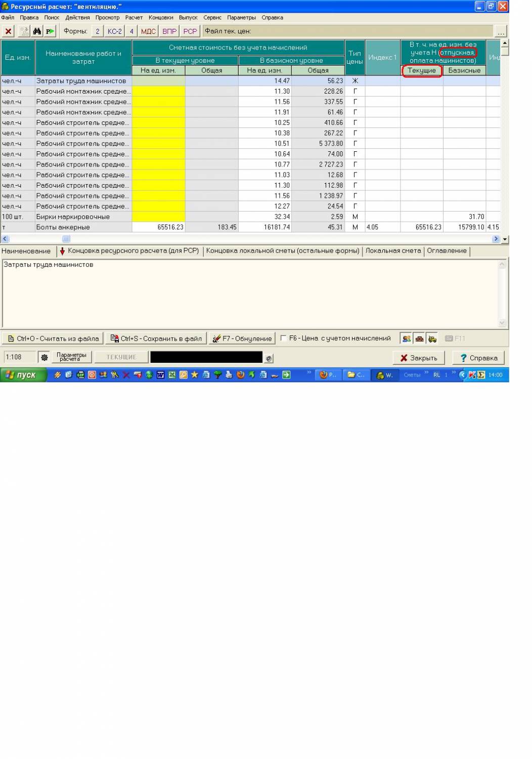532x759 pixels.
Task: Click the 'Файл тек. цен' field
Action: tap(348, 31)
